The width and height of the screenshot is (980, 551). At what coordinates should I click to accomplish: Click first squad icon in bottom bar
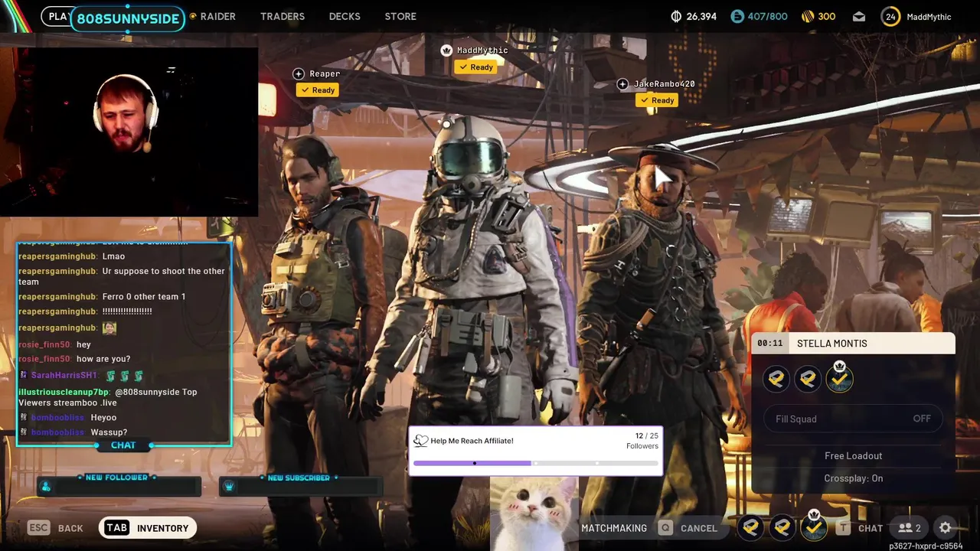(750, 527)
